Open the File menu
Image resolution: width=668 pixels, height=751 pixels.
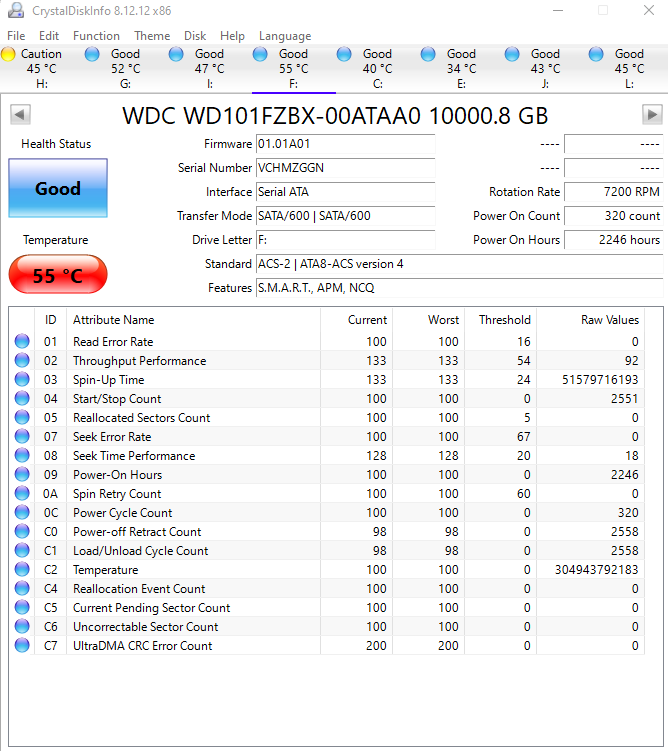pyautogui.click(x=16, y=36)
